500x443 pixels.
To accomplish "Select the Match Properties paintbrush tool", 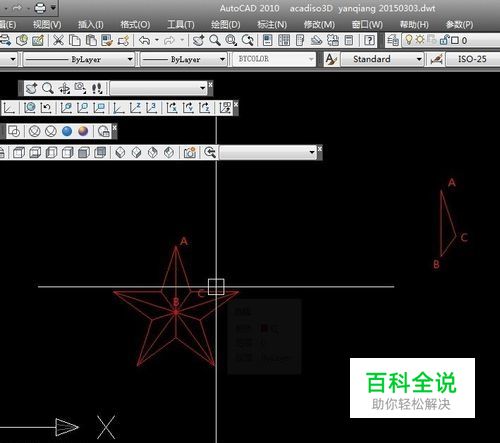I will tap(107, 41).
